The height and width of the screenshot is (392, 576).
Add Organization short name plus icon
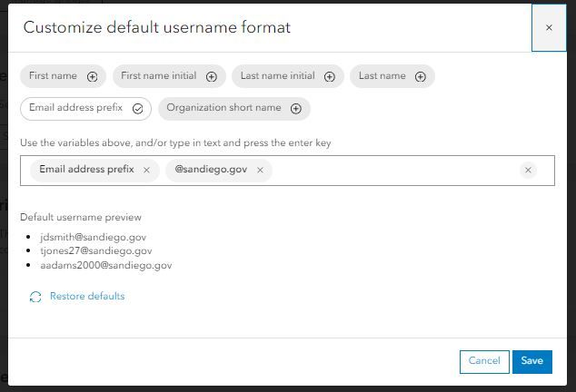tap(295, 109)
